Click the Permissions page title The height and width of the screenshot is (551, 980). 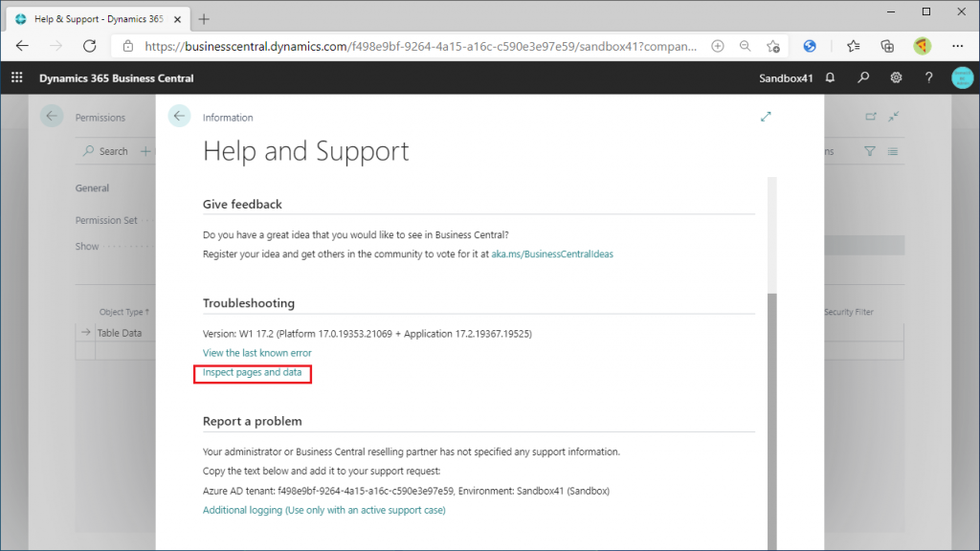click(x=100, y=118)
